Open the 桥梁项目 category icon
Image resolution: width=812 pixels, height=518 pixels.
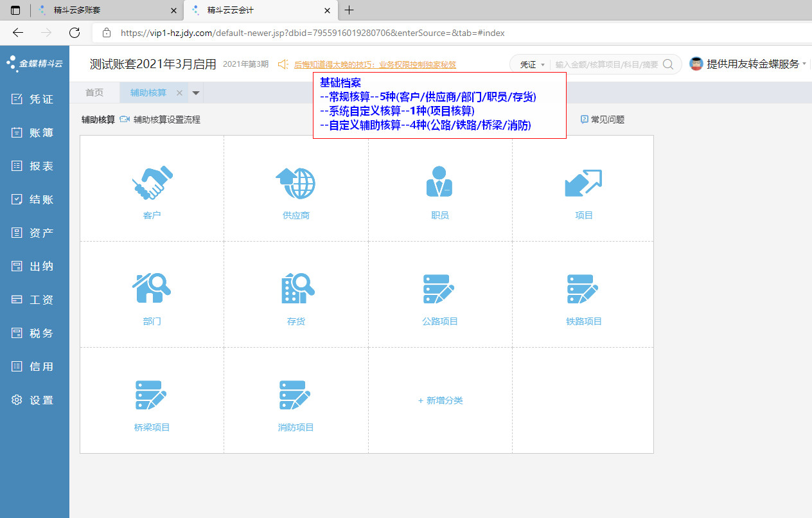click(x=152, y=395)
